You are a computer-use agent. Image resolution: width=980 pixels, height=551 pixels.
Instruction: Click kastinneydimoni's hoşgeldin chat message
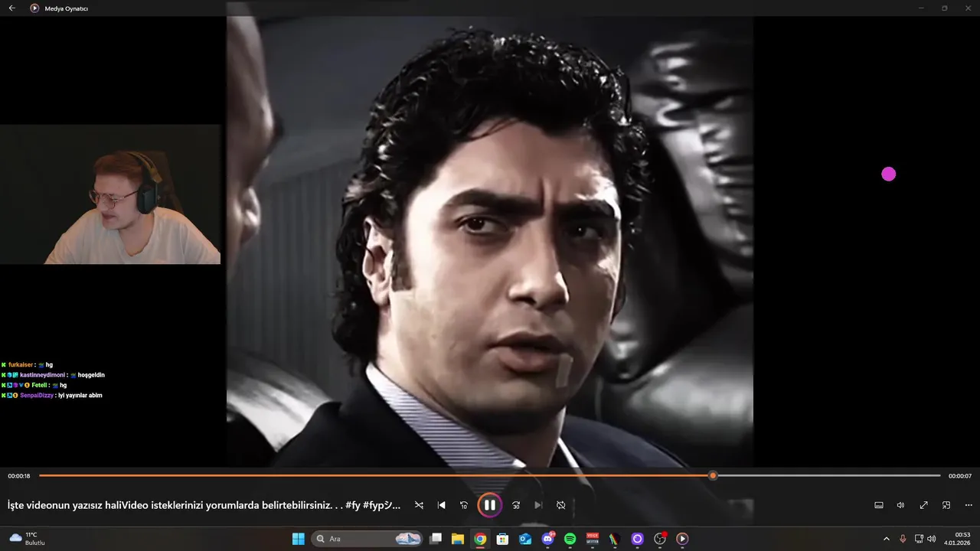pos(53,375)
